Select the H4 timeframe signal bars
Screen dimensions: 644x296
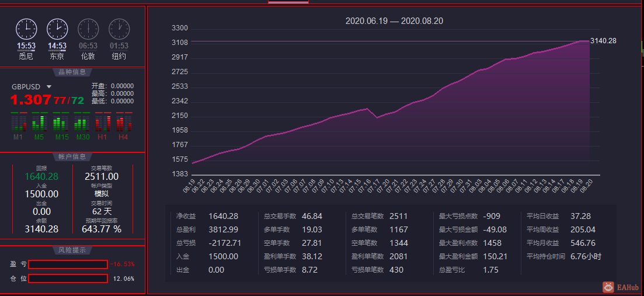click(x=124, y=122)
